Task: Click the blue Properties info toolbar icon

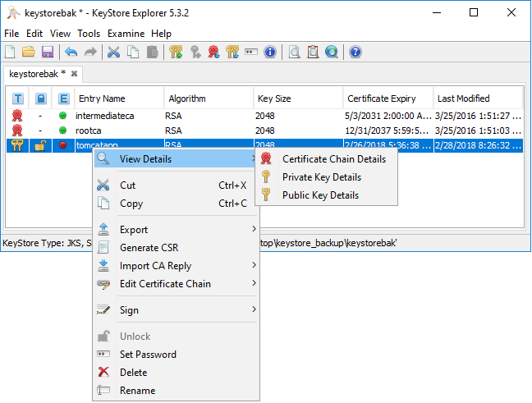Action: pos(269,53)
